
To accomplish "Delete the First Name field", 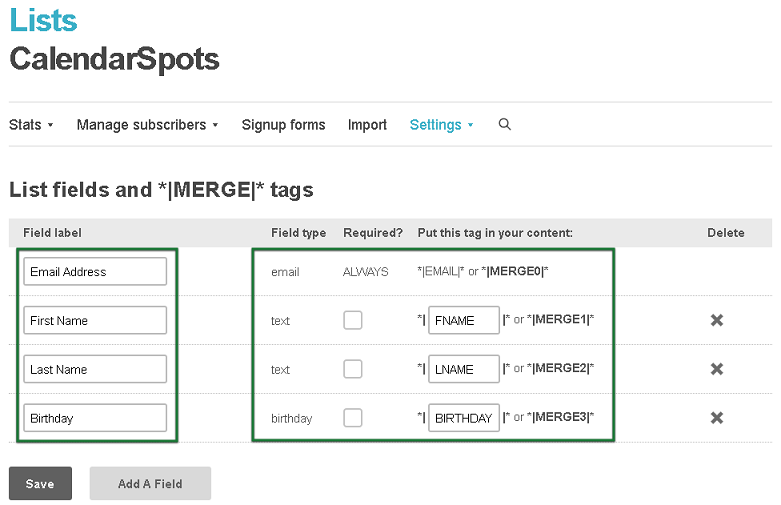I will coord(717,320).
